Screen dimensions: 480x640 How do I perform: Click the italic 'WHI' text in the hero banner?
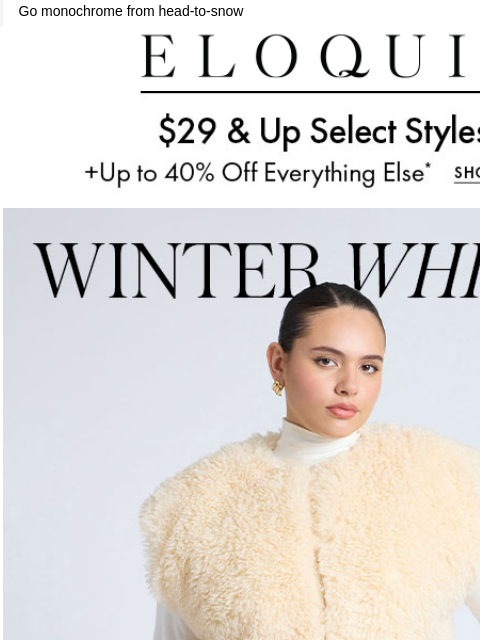click(x=415, y=270)
